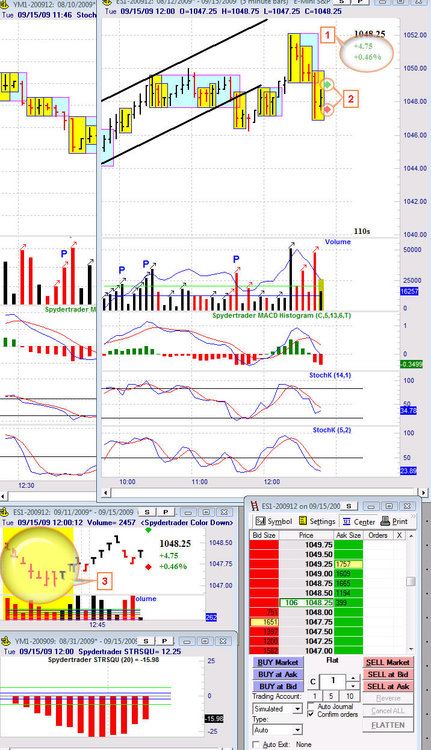Viewport: 431px width, 750px height.
Task: Open the Symbol toolbar button in order ladder
Action: pos(274,521)
